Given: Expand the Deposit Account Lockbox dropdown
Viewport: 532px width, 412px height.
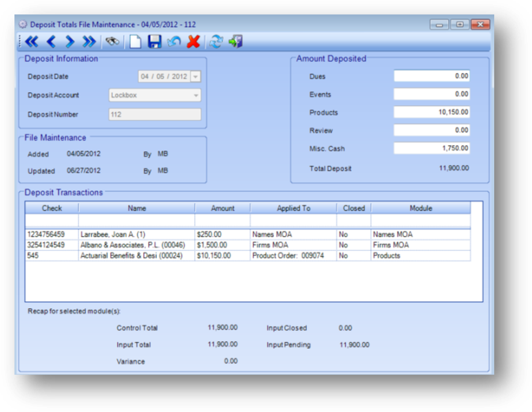Looking at the screenshot, I should (195, 96).
